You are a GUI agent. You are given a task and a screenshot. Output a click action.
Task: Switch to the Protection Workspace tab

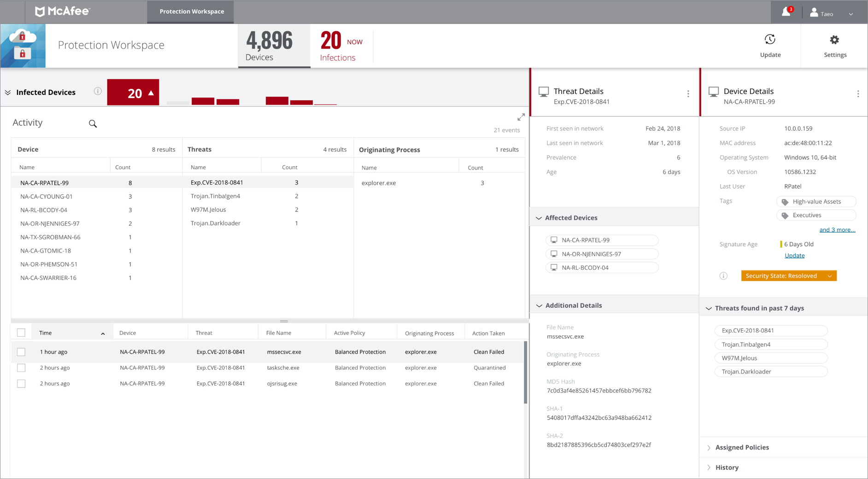[x=190, y=11]
